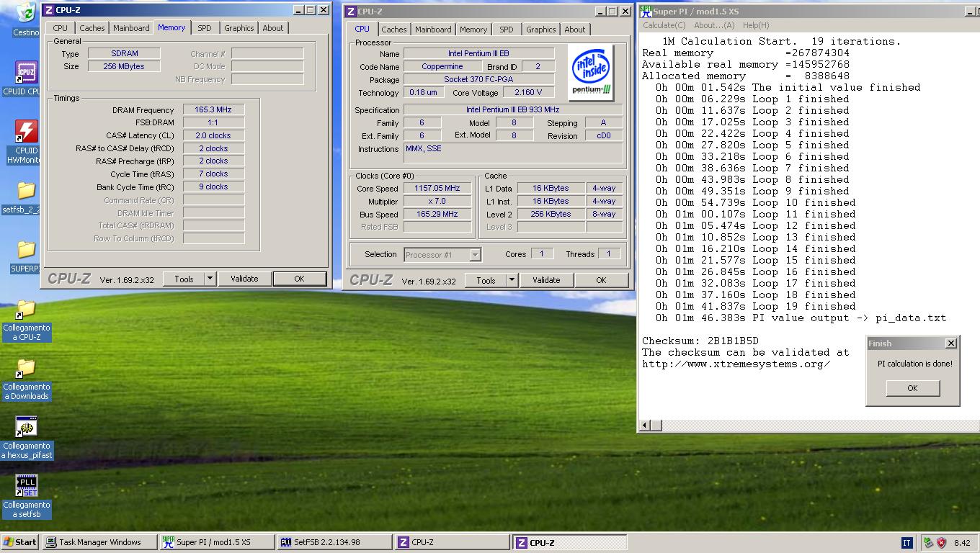Open Graphics tab in left CPU-Z window

pyautogui.click(x=239, y=28)
